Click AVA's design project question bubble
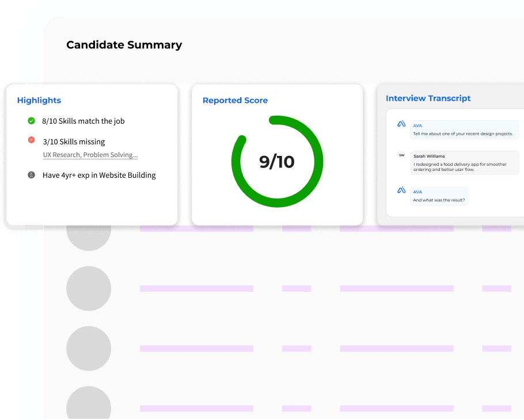 (x=464, y=129)
